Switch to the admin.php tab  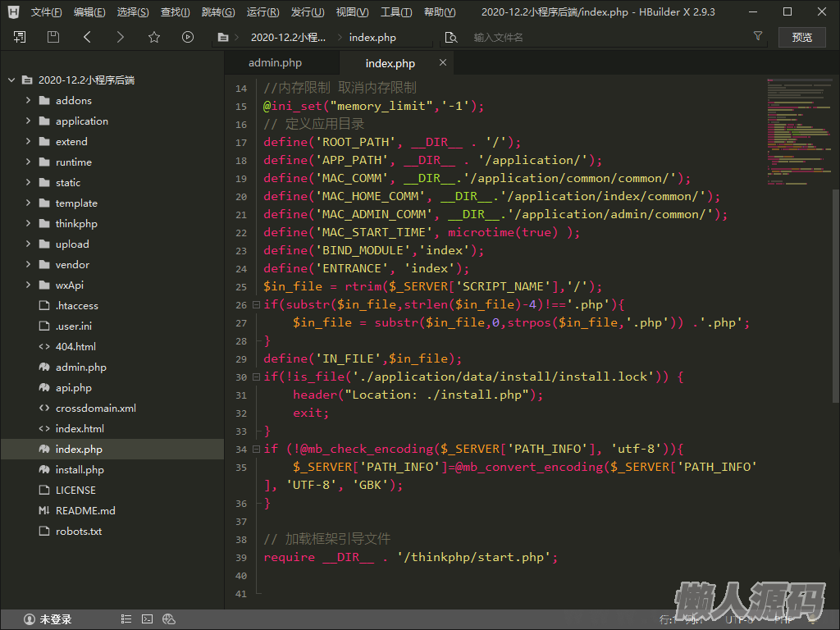[x=275, y=63]
